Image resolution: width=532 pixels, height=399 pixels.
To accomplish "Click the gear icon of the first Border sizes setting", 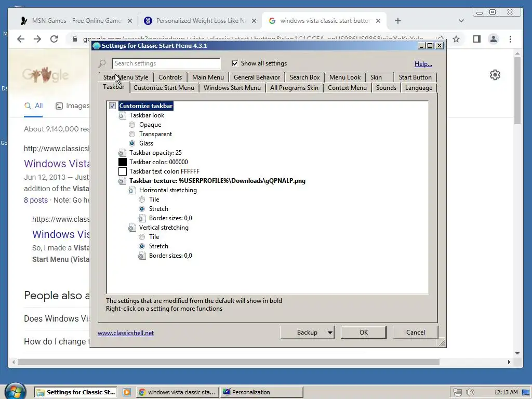I will tap(142, 219).
